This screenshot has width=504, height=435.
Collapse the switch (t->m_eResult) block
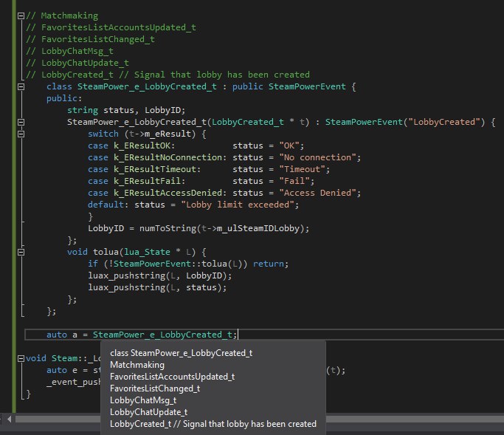click(x=21, y=134)
